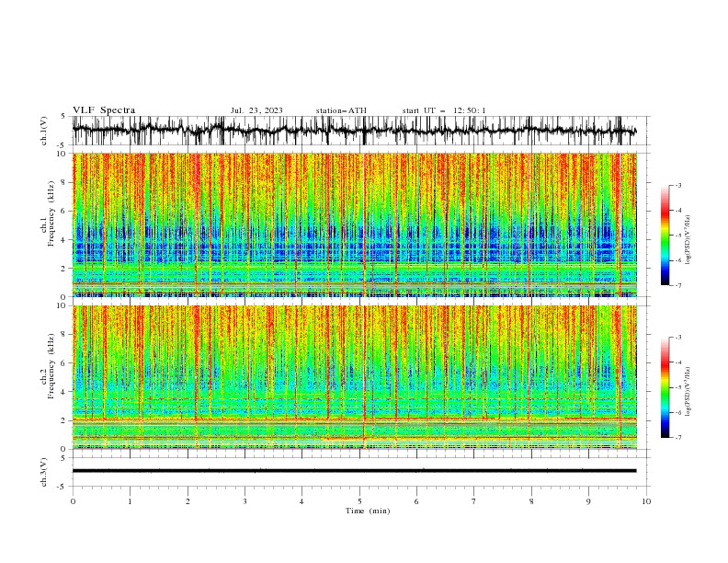Click the time axis tick label "1"
This screenshot has height=563, width=728.
(x=130, y=501)
